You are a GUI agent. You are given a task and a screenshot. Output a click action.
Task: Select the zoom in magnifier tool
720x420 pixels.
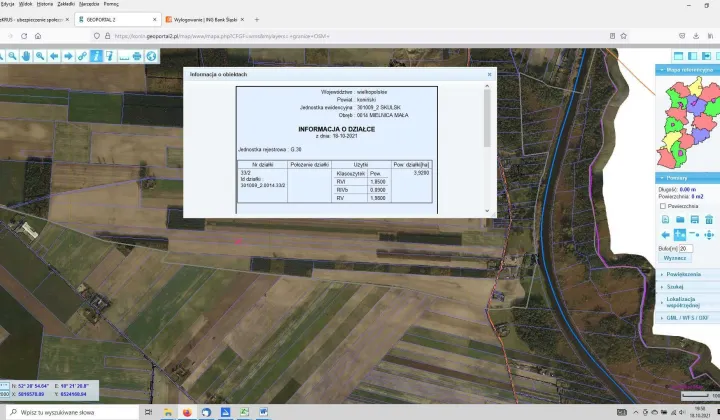[40, 56]
